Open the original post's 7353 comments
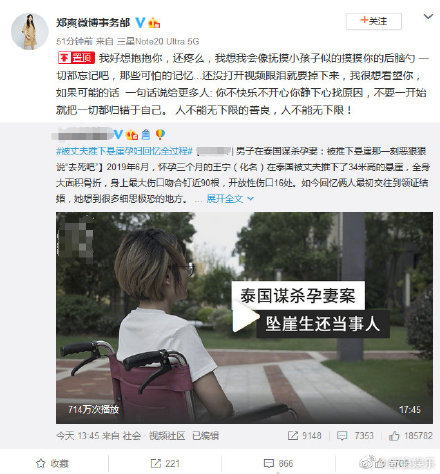The height and width of the screenshot is (474, 440). click(x=355, y=436)
